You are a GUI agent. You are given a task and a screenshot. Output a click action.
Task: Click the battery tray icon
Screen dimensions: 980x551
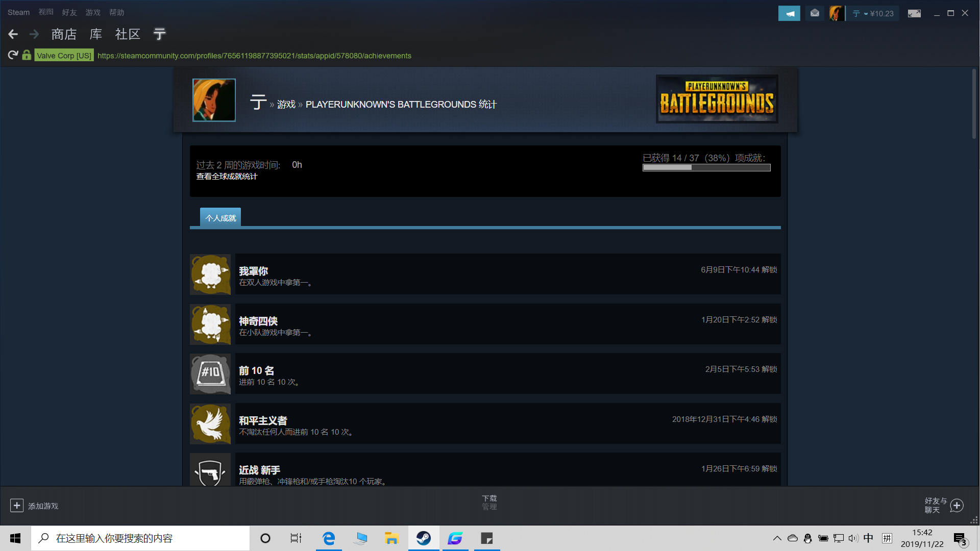coord(823,538)
